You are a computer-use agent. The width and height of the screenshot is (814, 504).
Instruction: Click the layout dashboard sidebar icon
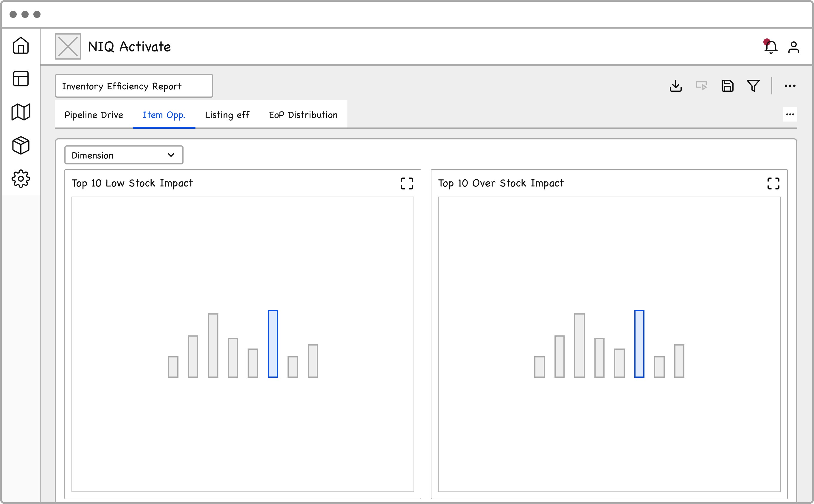(21, 79)
